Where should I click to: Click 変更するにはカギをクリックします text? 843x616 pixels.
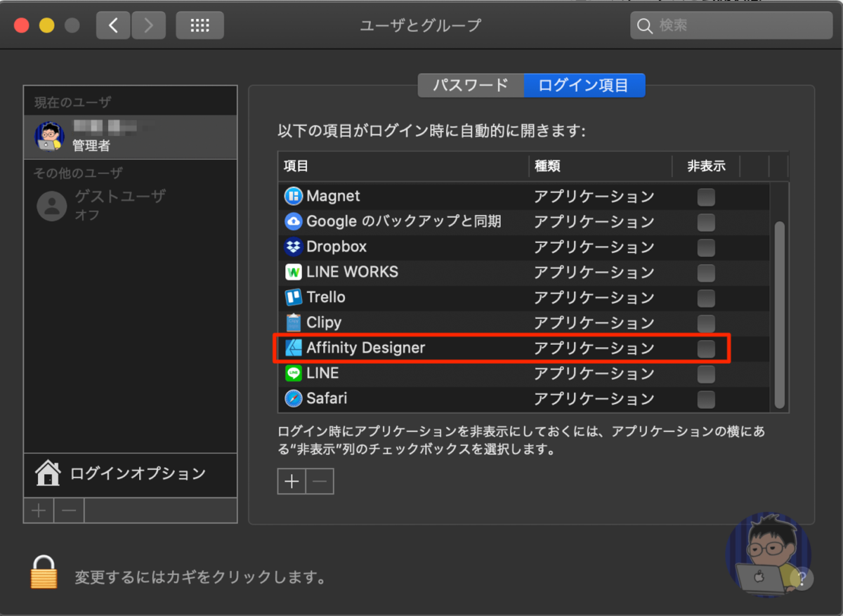(x=202, y=579)
